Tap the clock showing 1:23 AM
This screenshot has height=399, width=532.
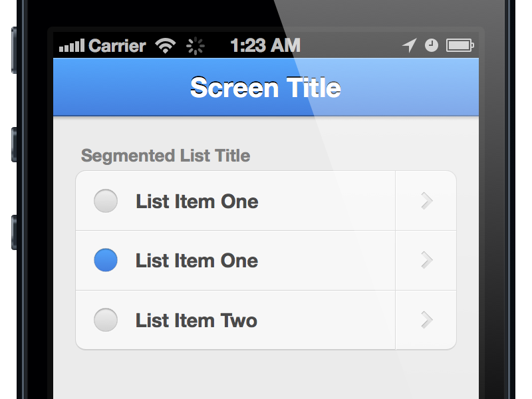click(x=265, y=45)
